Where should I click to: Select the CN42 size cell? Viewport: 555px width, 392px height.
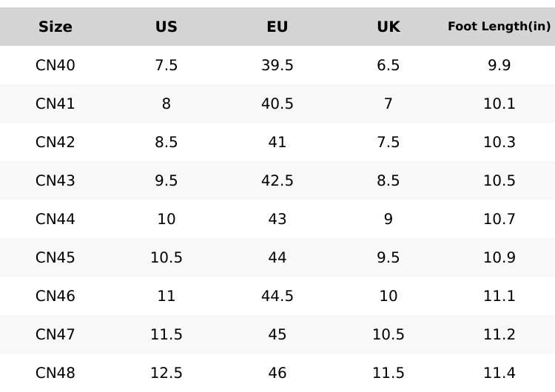click(x=55, y=142)
